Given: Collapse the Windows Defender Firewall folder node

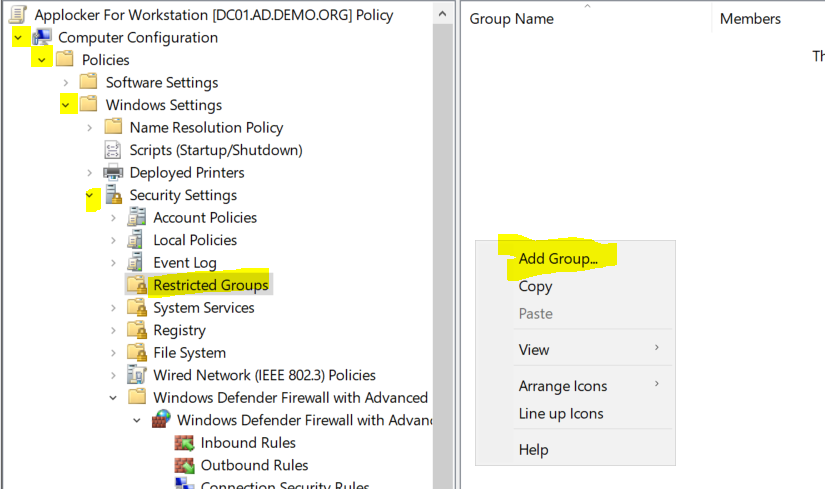Looking at the screenshot, I should (x=113, y=398).
